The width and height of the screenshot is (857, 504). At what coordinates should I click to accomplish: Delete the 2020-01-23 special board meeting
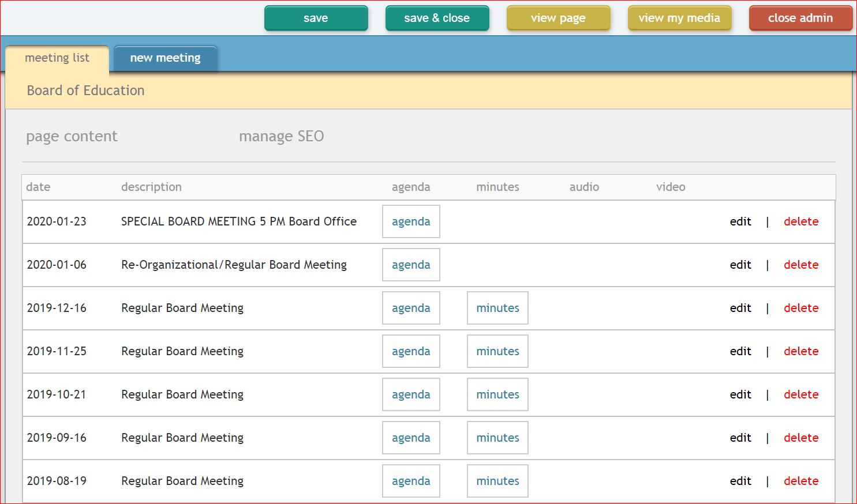point(801,221)
